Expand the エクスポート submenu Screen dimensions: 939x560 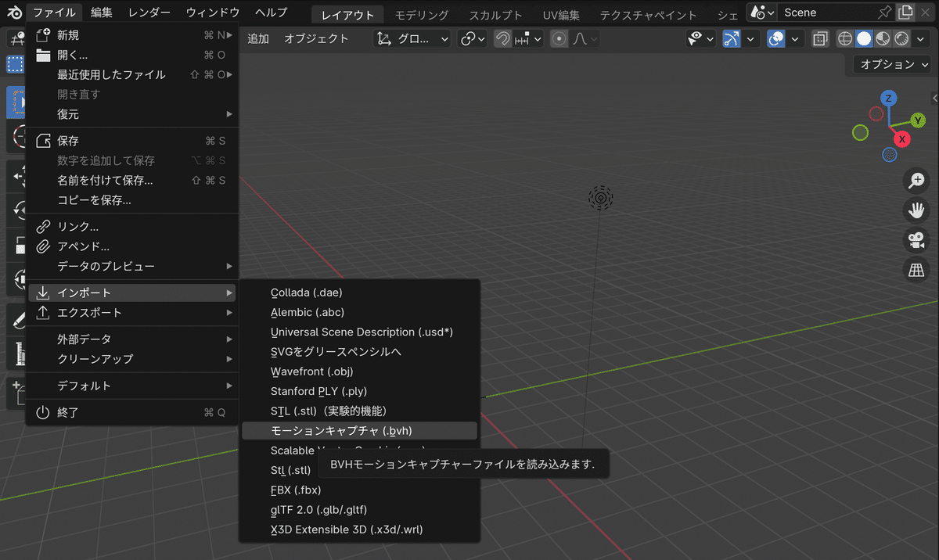point(133,312)
